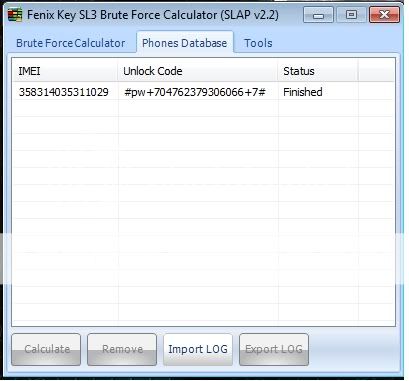
Task: Click the Remove button
Action: [122, 349]
